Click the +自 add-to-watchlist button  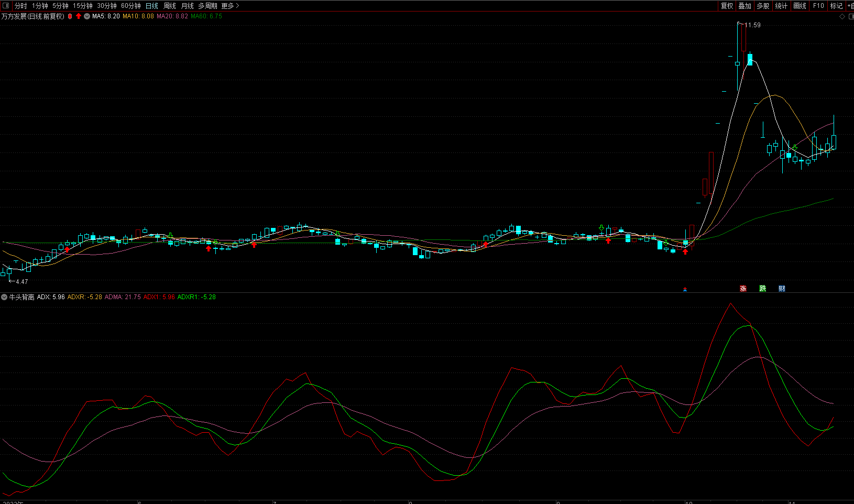click(850, 6)
